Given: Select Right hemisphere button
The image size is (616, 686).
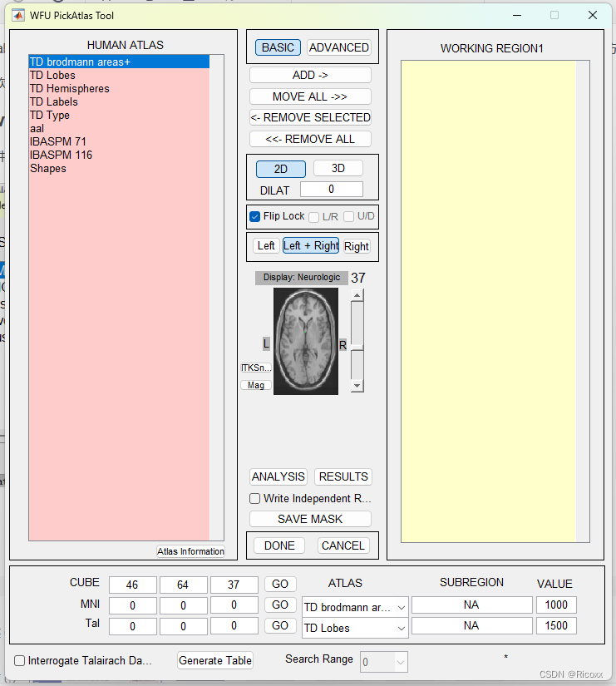Looking at the screenshot, I should point(357,246).
